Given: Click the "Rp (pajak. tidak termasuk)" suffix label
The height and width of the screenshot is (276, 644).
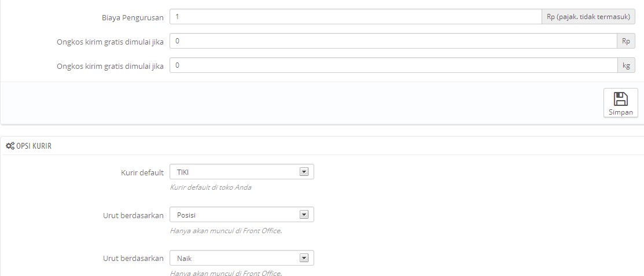Looking at the screenshot, I should [x=588, y=17].
